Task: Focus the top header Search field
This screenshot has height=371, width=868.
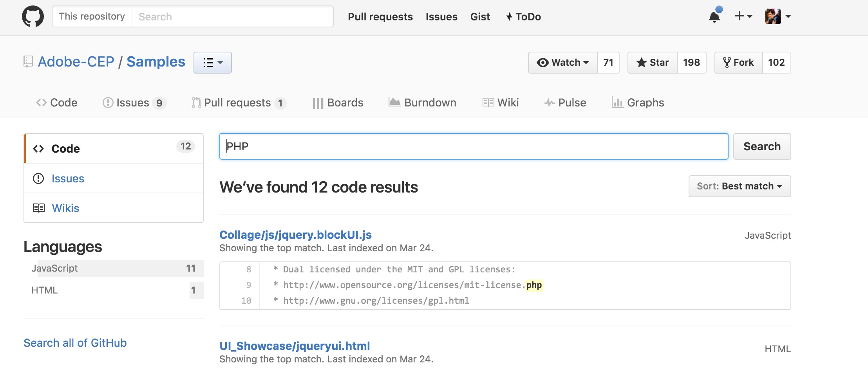Action: click(x=233, y=16)
